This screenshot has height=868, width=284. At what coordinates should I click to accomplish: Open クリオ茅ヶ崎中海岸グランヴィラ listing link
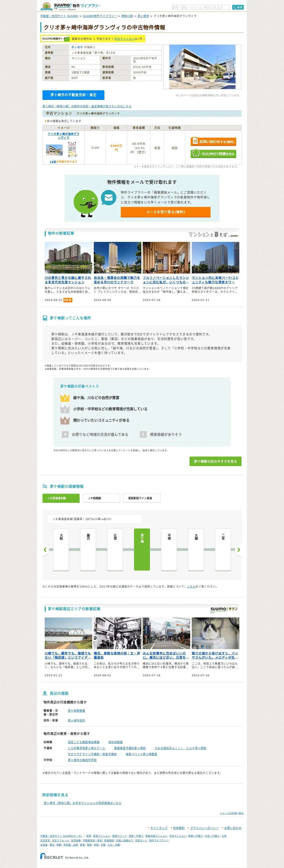[x=63, y=135]
